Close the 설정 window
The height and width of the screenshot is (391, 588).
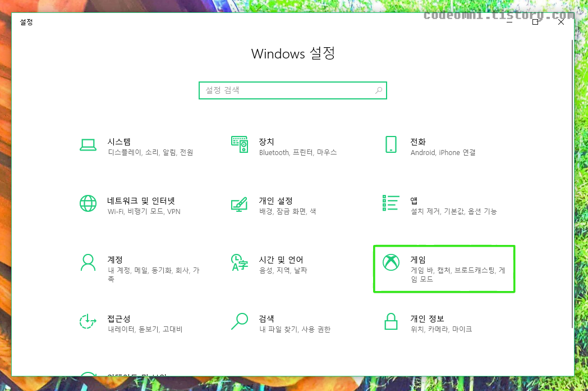click(561, 22)
